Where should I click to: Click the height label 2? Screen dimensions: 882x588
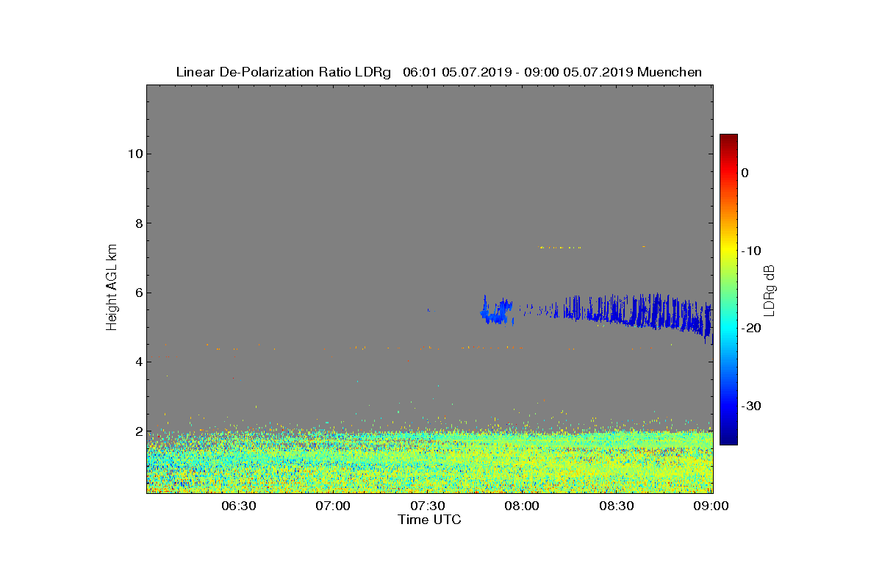point(138,431)
